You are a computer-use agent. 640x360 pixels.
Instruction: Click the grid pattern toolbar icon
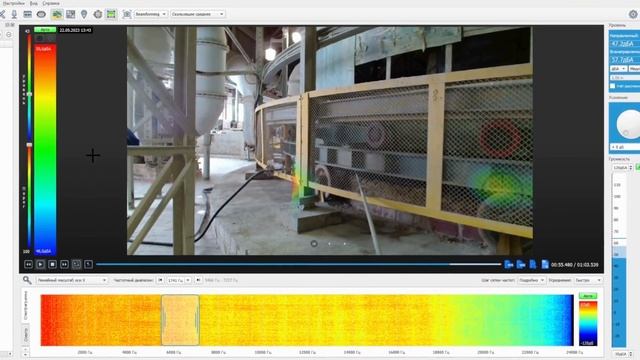coord(71,14)
